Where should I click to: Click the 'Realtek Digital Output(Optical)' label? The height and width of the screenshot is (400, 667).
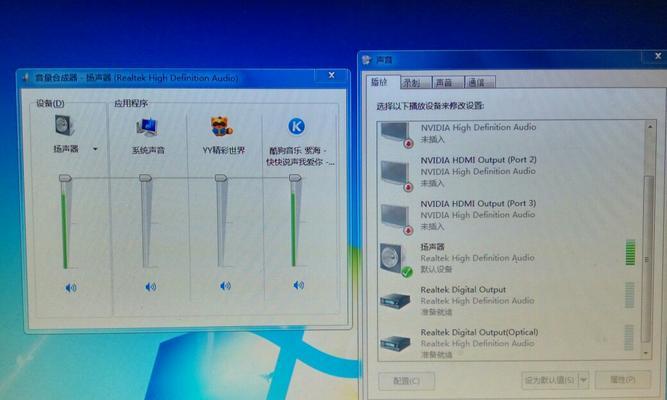(479, 332)
